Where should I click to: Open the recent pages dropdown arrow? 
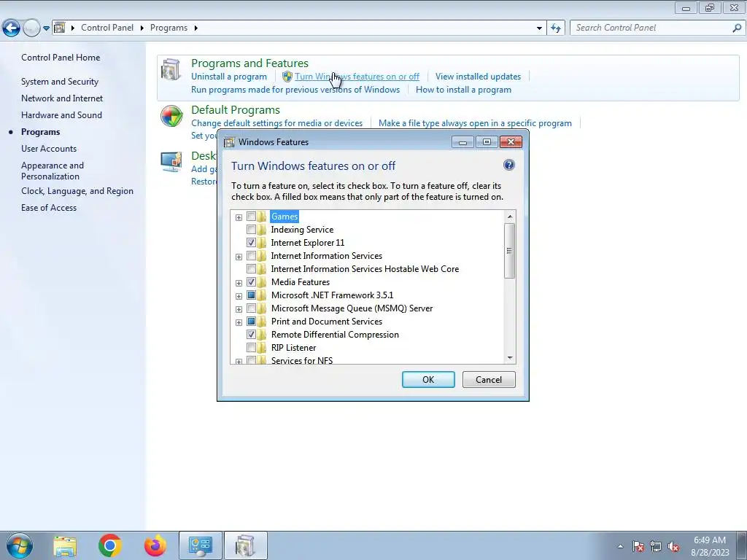click(46, 28)
